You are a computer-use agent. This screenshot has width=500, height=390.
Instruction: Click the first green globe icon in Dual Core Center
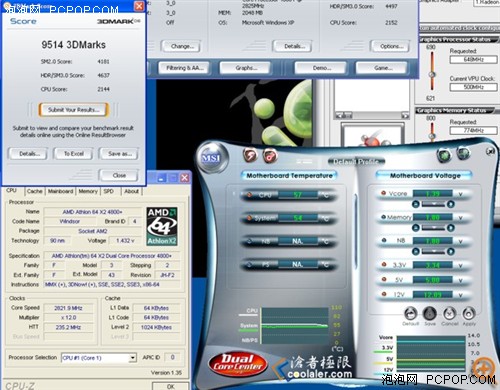[x=444, y=155]
